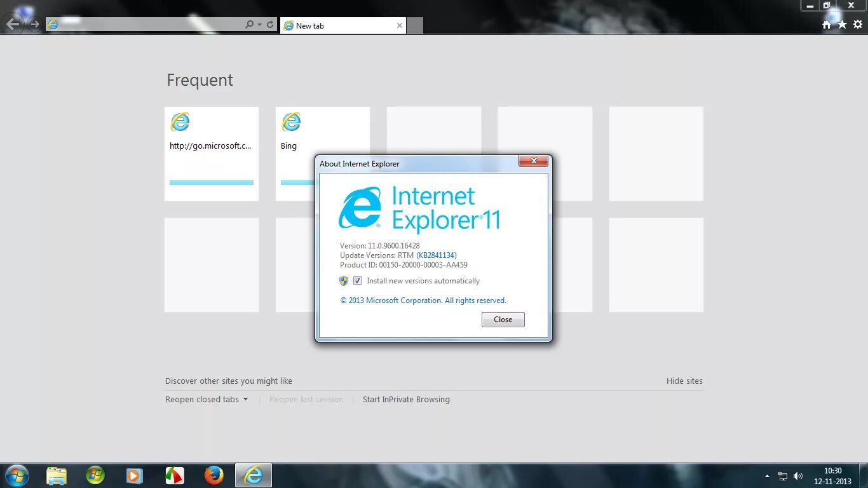This screenshot has width=868, height=488.
Task: Click the browser Forward arrow
Action: tap(34, 25)
